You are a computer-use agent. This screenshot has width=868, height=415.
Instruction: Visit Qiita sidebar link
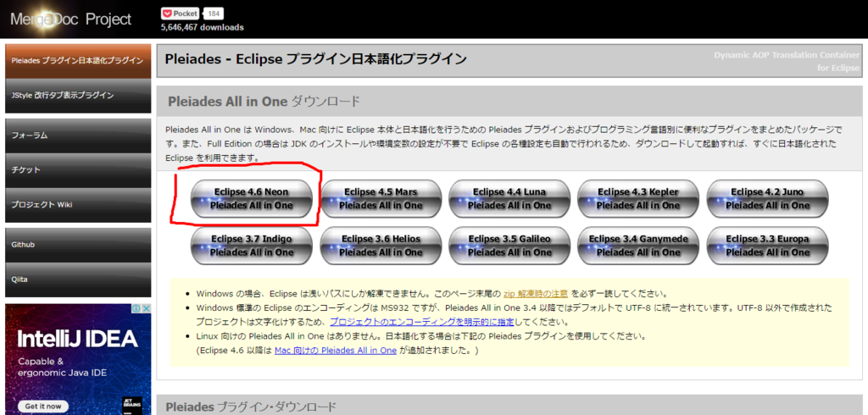(x=78, y=279)
